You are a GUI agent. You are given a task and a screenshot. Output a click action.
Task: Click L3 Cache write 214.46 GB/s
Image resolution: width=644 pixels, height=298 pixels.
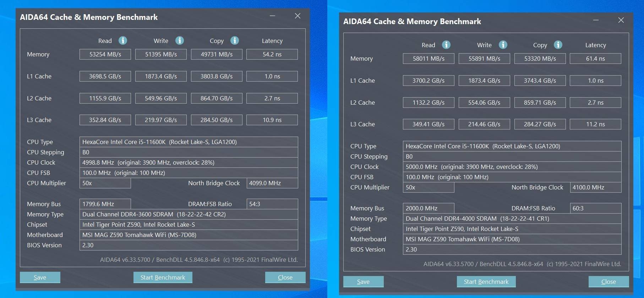tap(484, 124)
